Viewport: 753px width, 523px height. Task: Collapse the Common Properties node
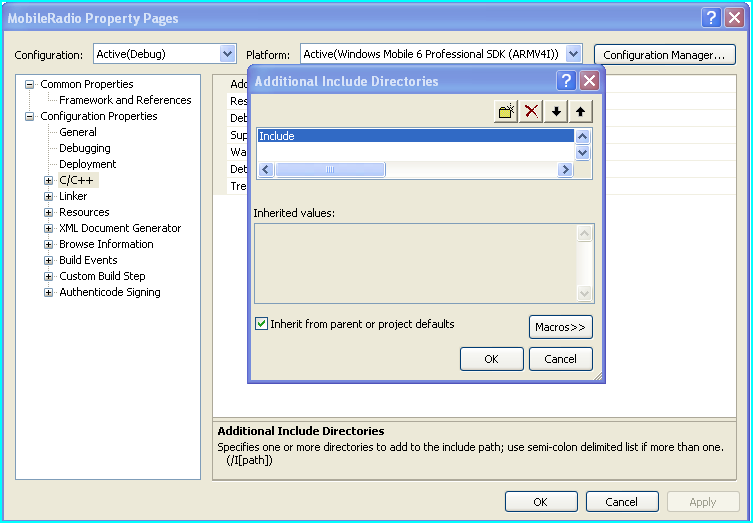(30, 84)
